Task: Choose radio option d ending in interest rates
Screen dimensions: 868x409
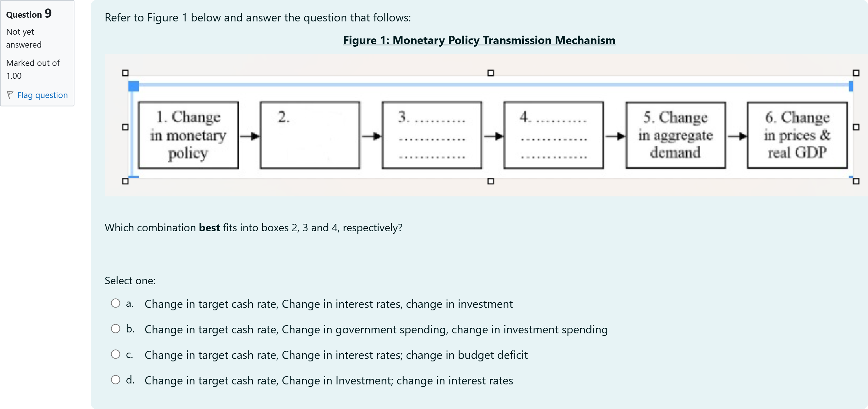Action: click(116, 380)
